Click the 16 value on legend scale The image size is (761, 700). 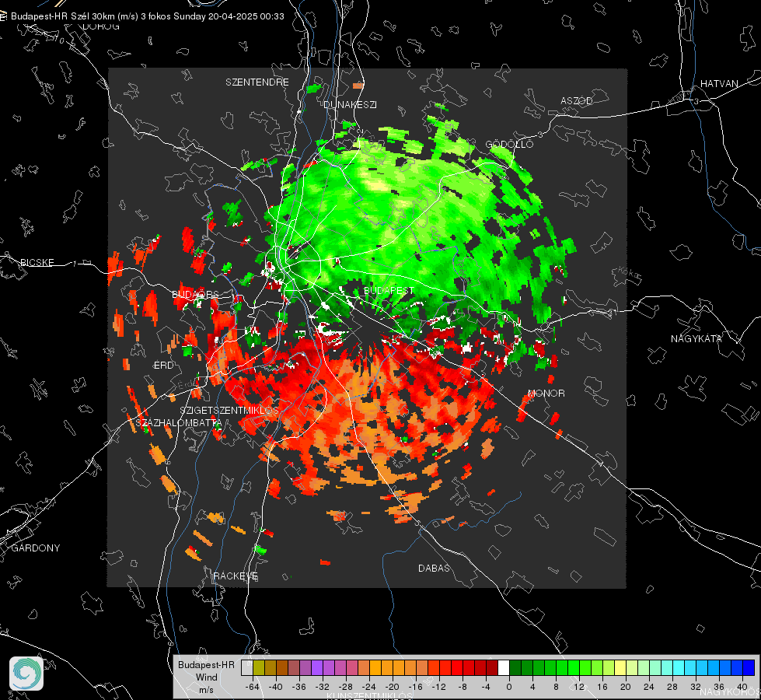[602, 687]
